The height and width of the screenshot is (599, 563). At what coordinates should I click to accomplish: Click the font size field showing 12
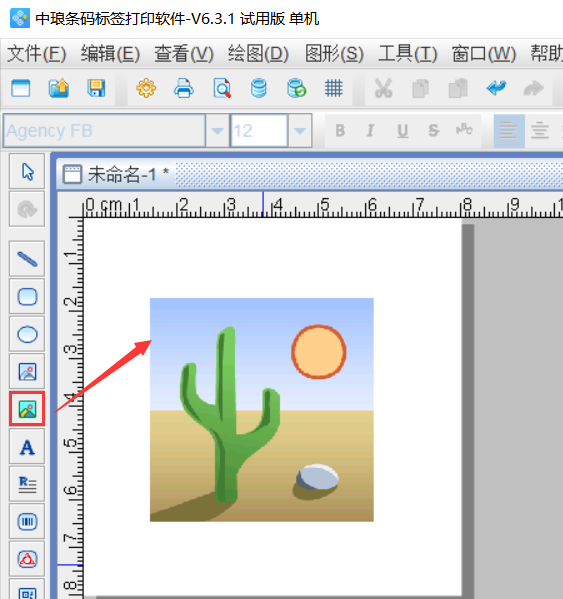pos(259,131)
